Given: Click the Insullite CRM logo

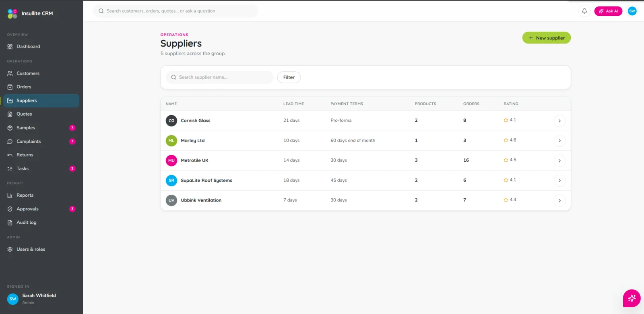Looking at the screenshot, I should pyautogui.click(x=12, y=14).
